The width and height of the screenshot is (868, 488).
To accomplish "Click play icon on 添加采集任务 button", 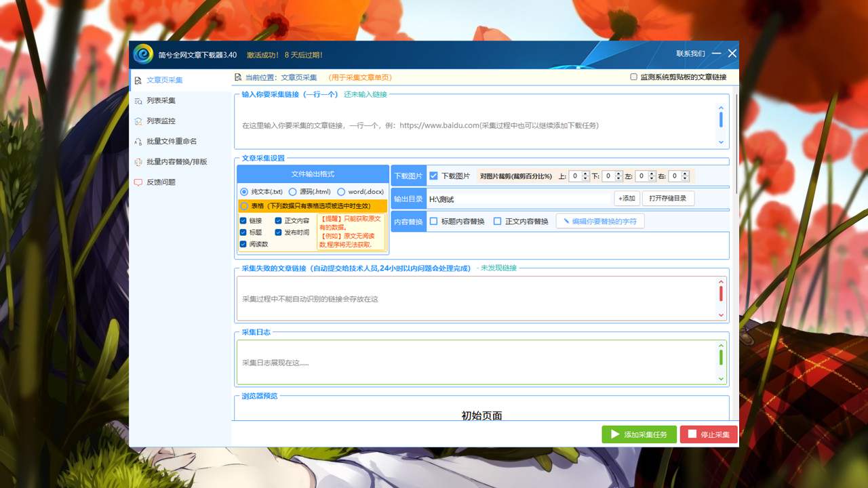I will [x=614, y=434].
